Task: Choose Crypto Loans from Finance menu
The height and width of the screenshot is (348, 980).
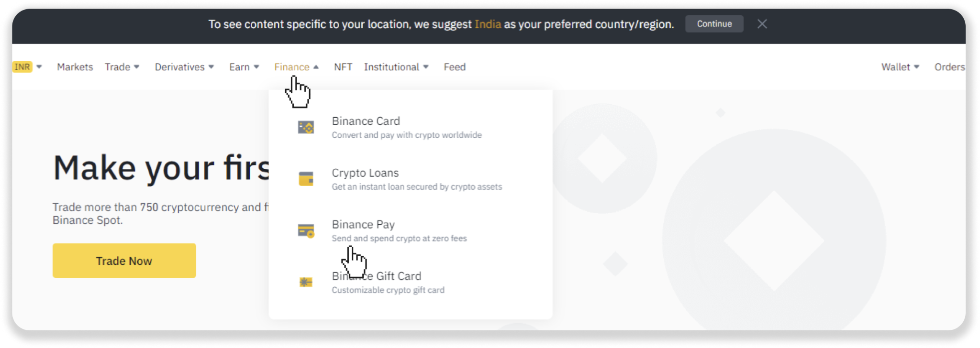Action: click(366, 173)
